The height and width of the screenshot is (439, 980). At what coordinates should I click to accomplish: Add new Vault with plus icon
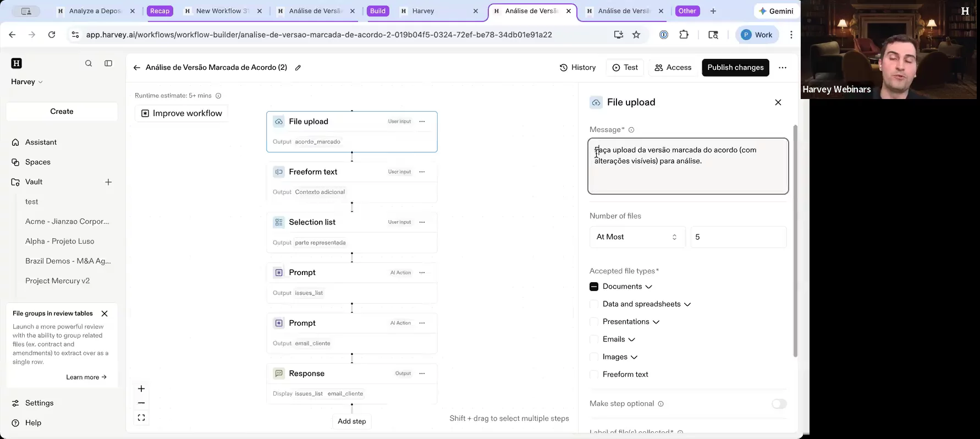pyautogui.click(x=108, y=182)
